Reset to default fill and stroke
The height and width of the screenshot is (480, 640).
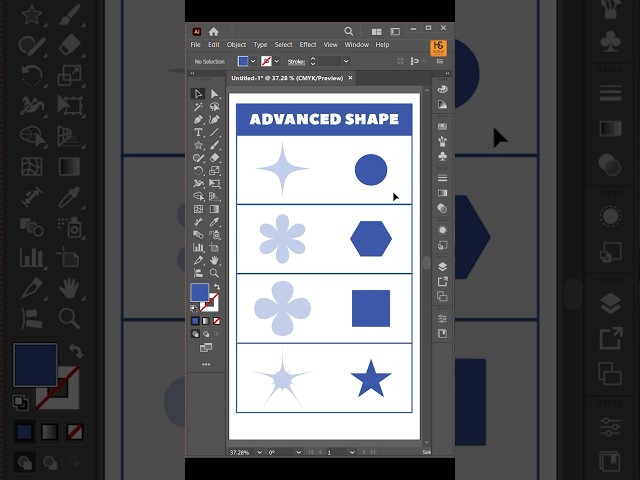coord(194,308)
